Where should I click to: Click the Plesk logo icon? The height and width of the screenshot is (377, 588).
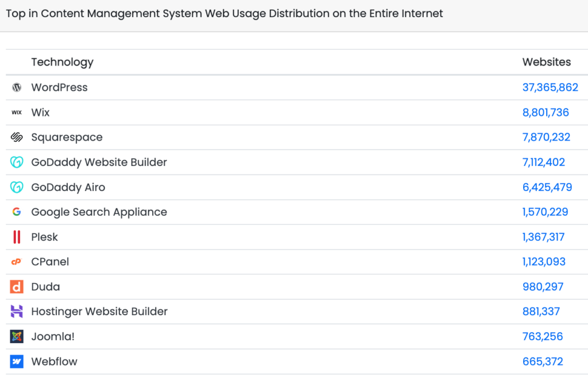17,237
